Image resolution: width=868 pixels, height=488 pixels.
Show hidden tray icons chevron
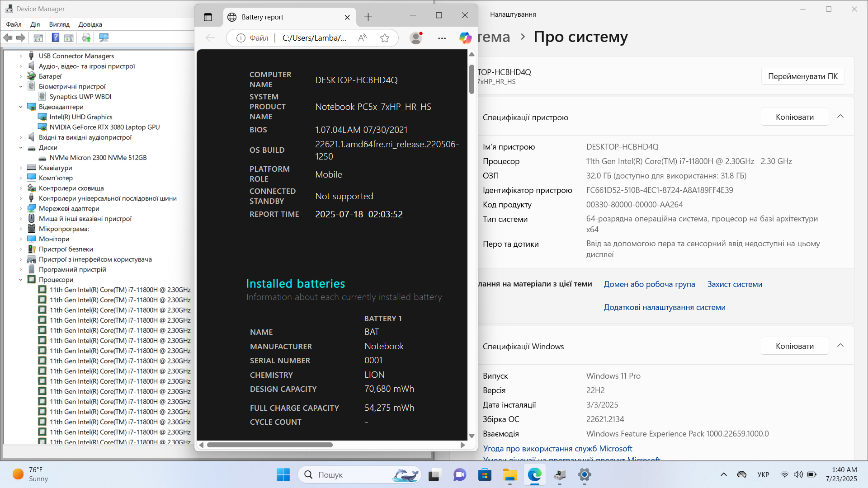tap(724, 474)
